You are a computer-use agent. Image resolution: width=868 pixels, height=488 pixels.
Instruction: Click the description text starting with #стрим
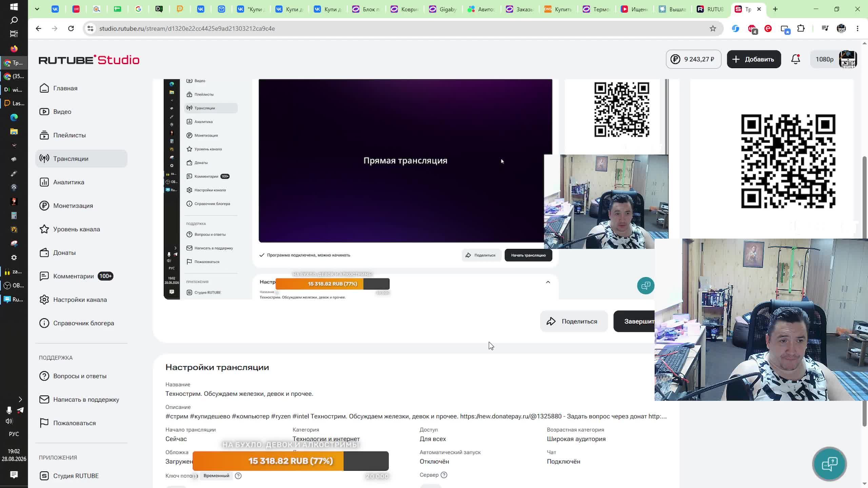[x=416, y=416]
